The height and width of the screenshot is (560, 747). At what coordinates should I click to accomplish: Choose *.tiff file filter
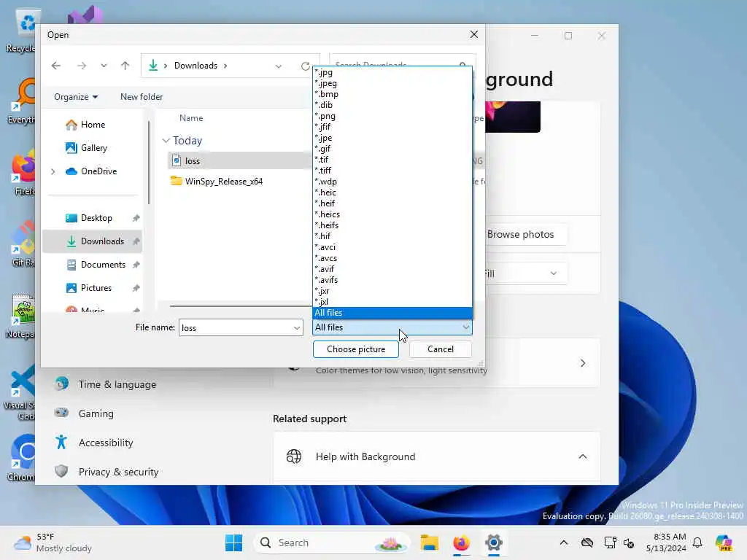click(392, 171)
